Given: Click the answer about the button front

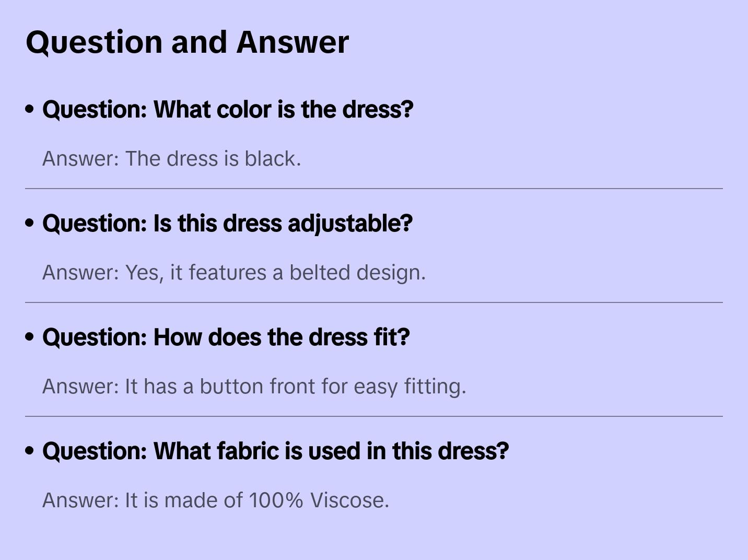Looking at the screenshot, I should pos(254,386).
